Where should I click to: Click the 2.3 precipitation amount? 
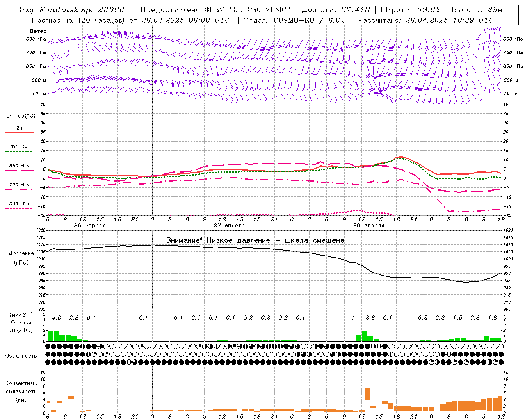[x=74, y=317]
